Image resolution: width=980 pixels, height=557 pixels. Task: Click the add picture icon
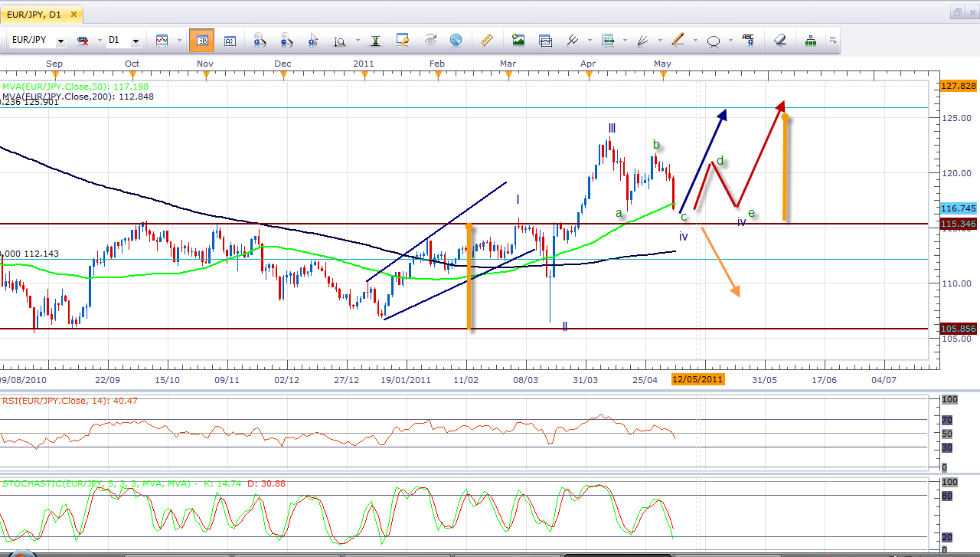518,40
